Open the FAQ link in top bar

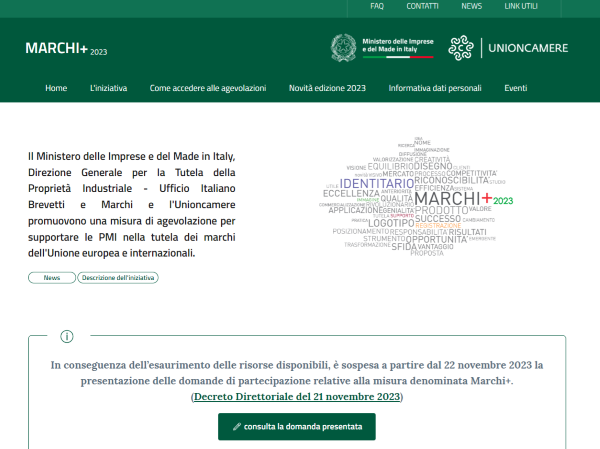377,6
